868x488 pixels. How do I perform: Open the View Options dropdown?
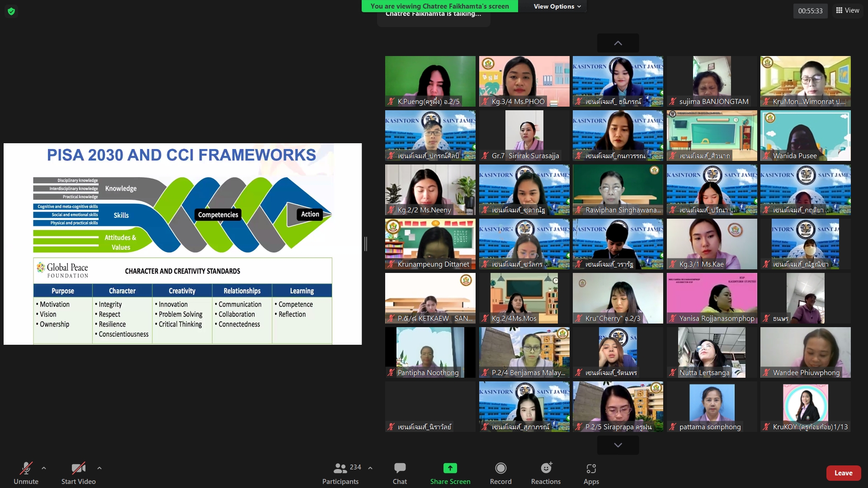(x=557, y=6)
